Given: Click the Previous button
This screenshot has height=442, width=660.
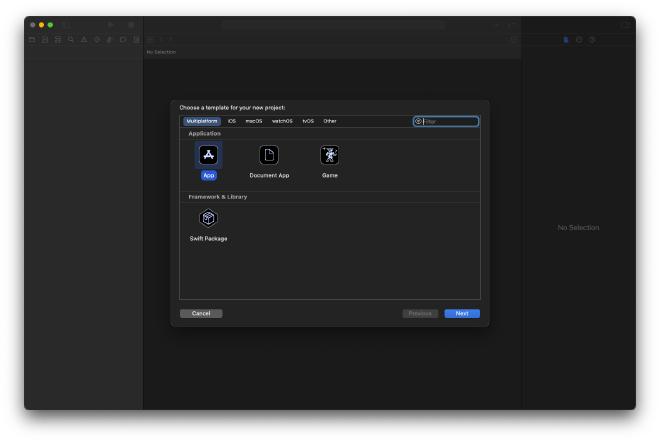Looking at the screenshot, I should pos(420,313).
